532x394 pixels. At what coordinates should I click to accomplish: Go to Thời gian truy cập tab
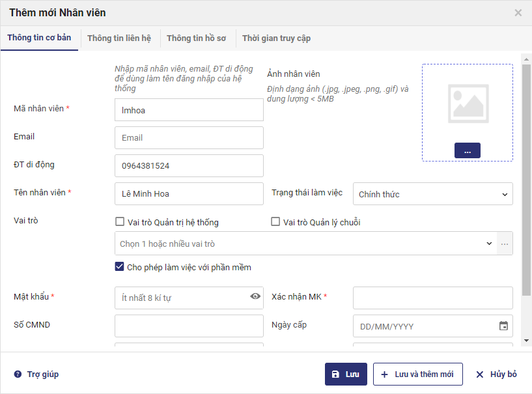[x=276, y=38]
